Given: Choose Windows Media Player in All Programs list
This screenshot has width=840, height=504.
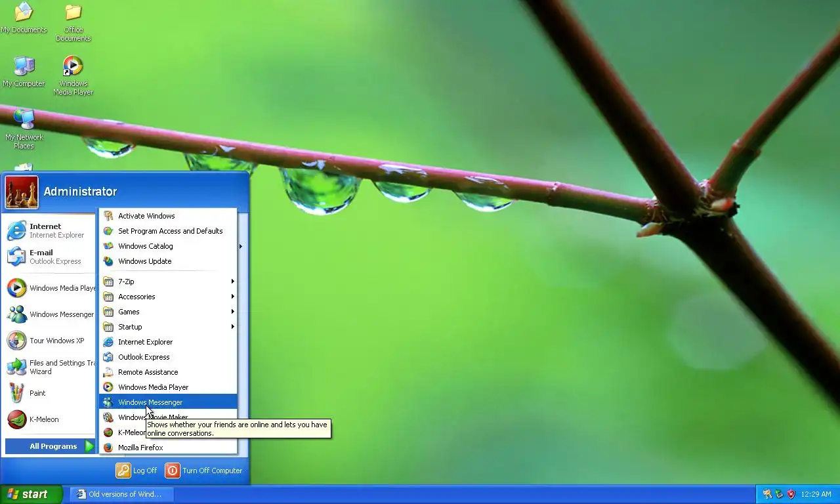Looking at the screenshot, I should click(168, 387).
